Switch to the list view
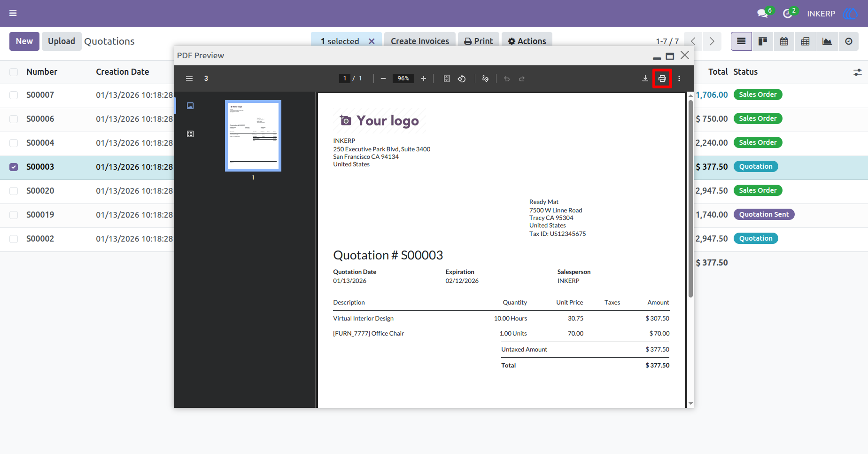Viewport: 868px width, 454px height. pyautogui.click(x=741, y=41)
